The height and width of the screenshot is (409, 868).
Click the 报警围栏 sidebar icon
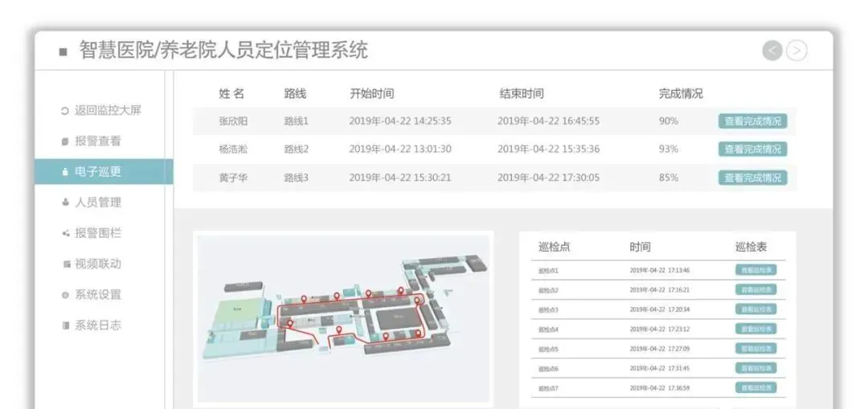pyautogui.click(x=65, y=234)
